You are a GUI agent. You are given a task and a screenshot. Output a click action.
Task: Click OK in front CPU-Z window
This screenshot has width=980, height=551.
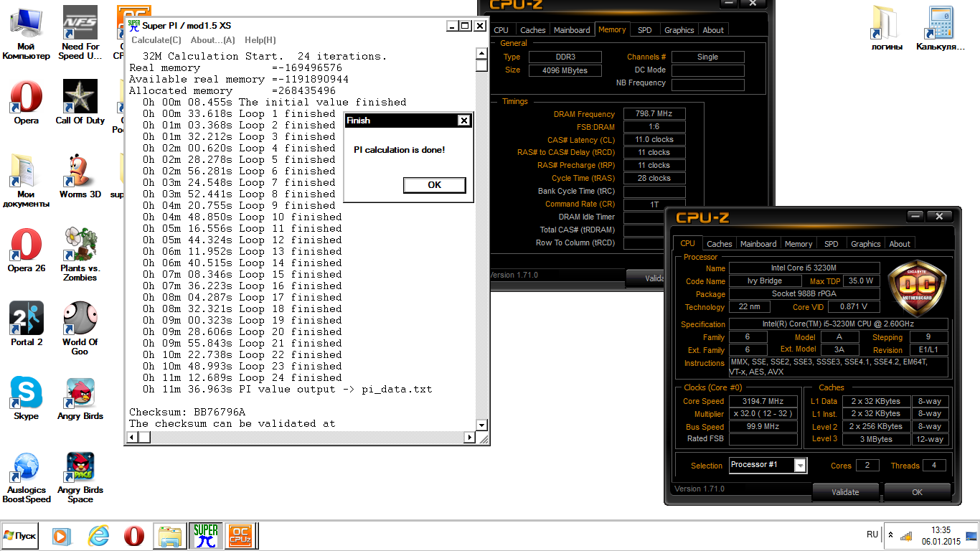[917, 492]
